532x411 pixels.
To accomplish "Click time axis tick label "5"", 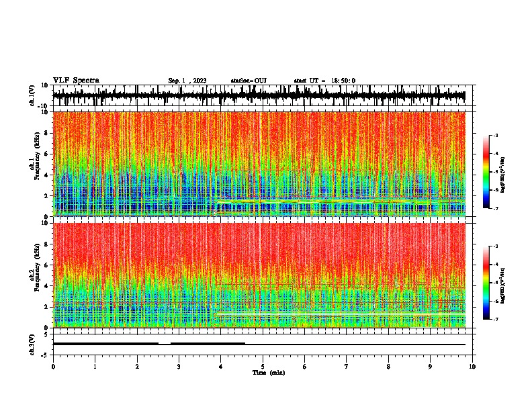I will pos(263,367).
